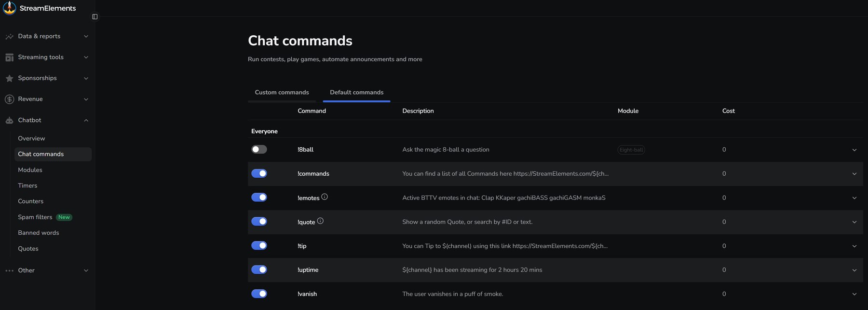
Task: Click the Sponsorships star icon
Action: 9,78
